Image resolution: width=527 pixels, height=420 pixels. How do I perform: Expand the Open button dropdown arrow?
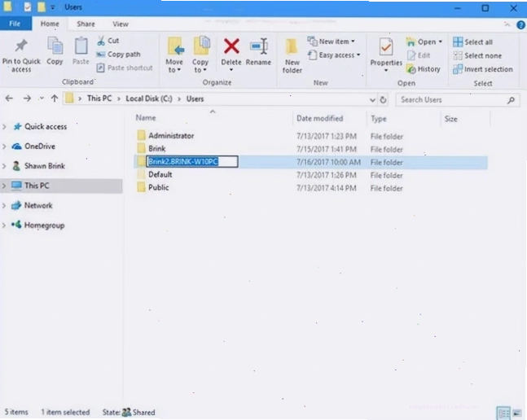441,42
